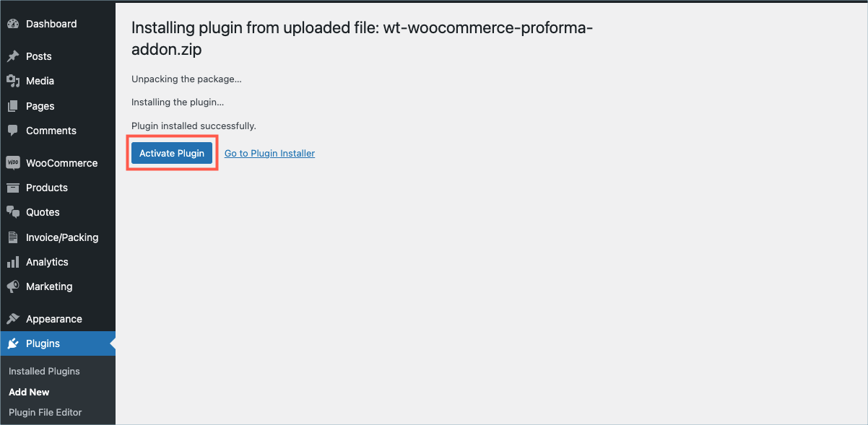This screenshot has height=425, width=868.
Task: Click the Appearance paintbrush icon
Action: [x=13, y=319]
